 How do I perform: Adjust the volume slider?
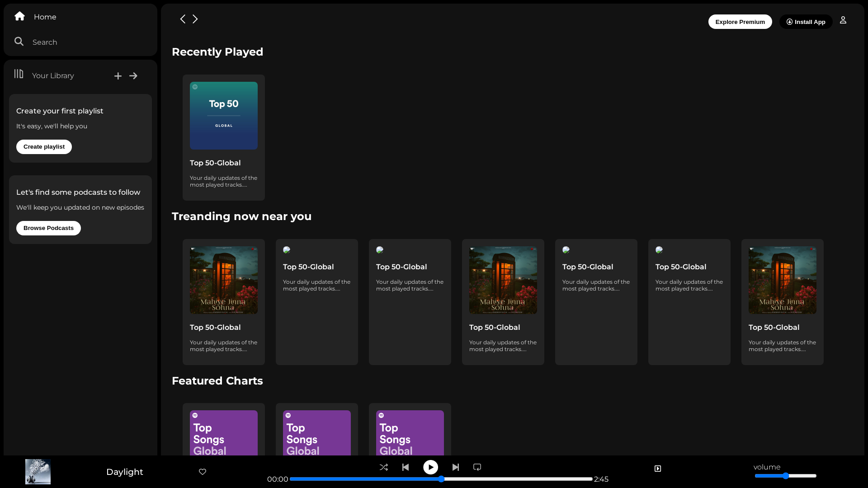coord(786,476)
